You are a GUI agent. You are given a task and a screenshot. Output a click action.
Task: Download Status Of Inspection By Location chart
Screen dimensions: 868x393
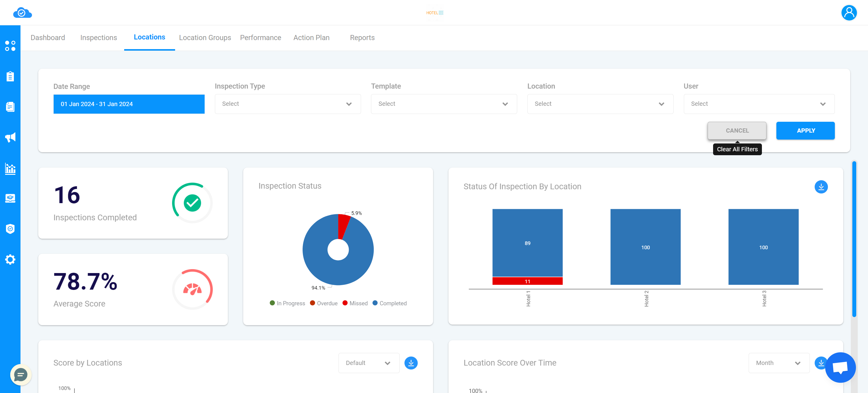[x=822, y=186]
